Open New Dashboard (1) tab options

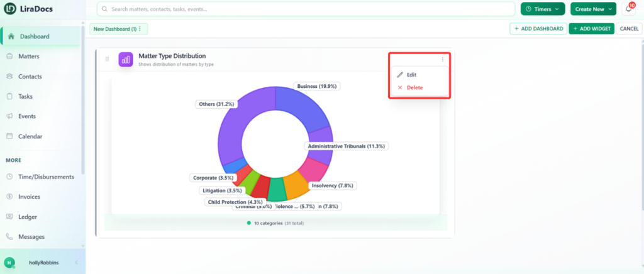[x=140, y=29]
